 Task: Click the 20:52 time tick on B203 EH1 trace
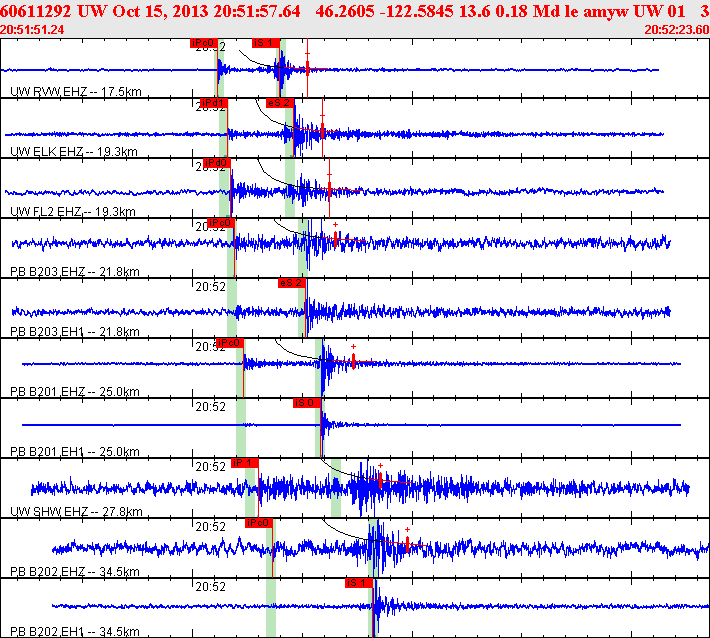[211, 287]
